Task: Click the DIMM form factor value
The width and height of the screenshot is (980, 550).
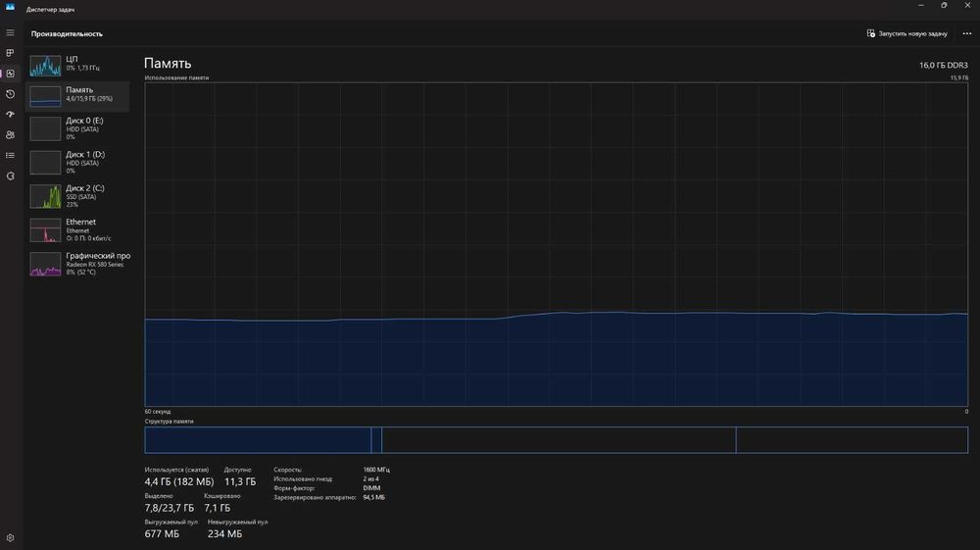Action: point(371,488)
